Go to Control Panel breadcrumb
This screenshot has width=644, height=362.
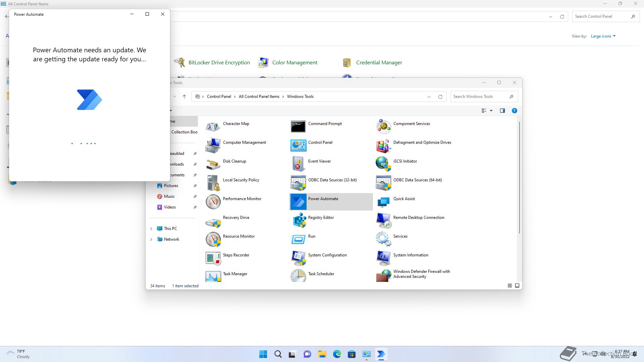tap(219, 97)
